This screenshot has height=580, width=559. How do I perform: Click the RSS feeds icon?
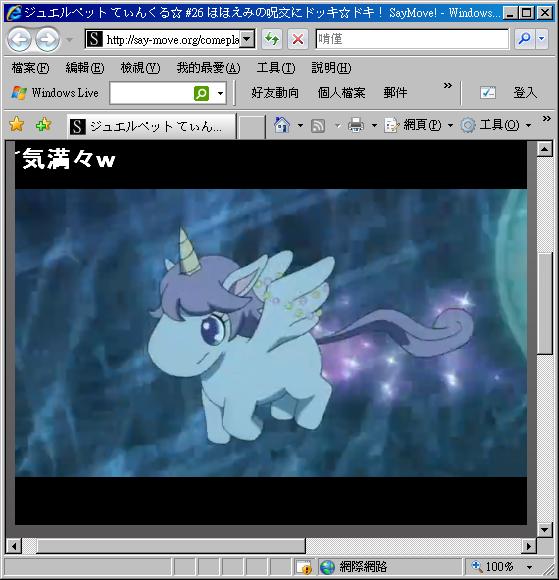(318, 125)
